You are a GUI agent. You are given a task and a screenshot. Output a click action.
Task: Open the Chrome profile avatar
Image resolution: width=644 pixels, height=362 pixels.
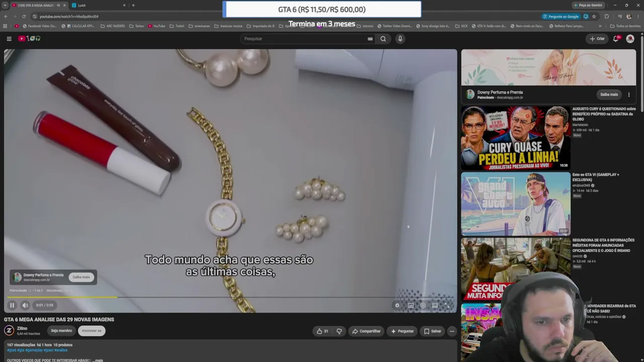[629, 16]
